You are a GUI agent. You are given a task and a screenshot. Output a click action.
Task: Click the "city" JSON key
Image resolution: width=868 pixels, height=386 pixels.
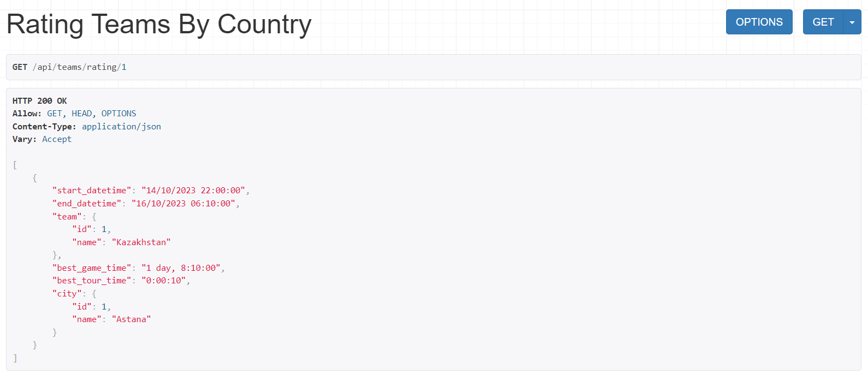(67, 294)
